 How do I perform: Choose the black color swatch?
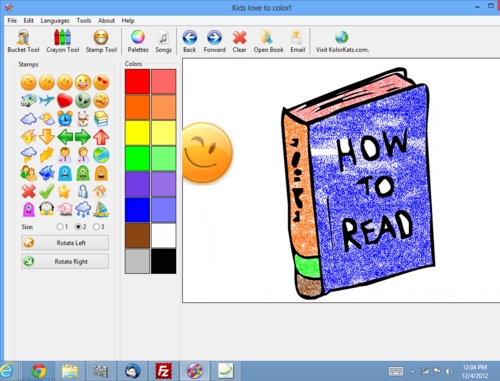pyautogui.click(x=163, y=261)
